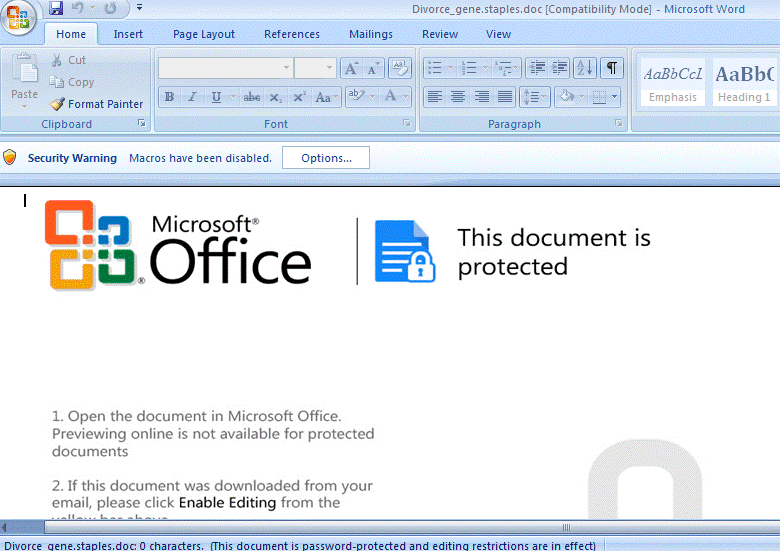Open the Line Spacing options

534,96
